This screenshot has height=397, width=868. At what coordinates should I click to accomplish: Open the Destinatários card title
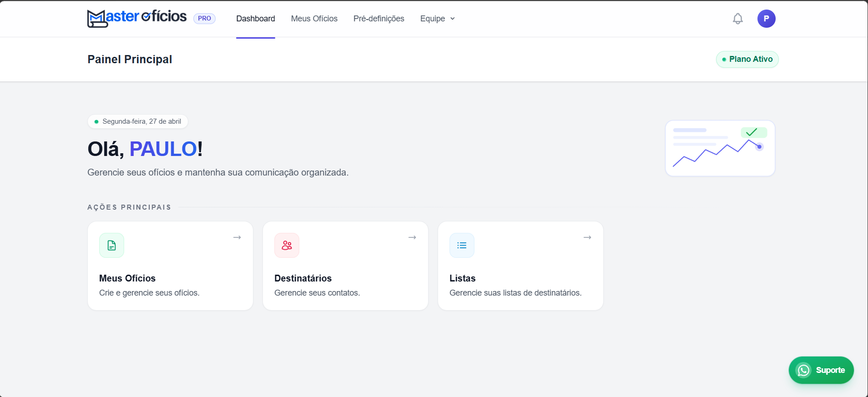(303, 278)
